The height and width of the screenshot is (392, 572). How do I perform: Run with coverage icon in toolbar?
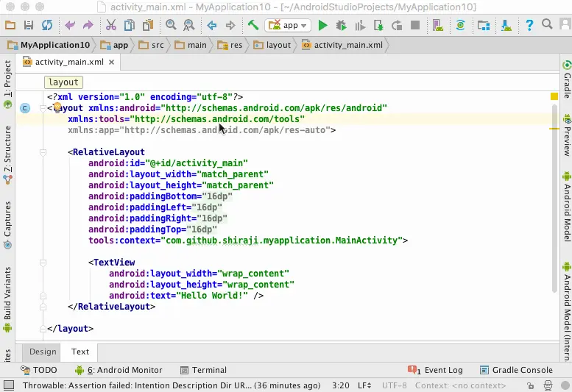360,25
